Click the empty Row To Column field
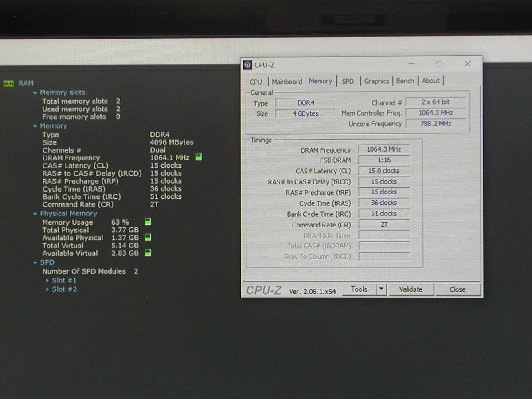Image resolution: width=532 pixels, height=399 pixels. [x=384, y=257]
